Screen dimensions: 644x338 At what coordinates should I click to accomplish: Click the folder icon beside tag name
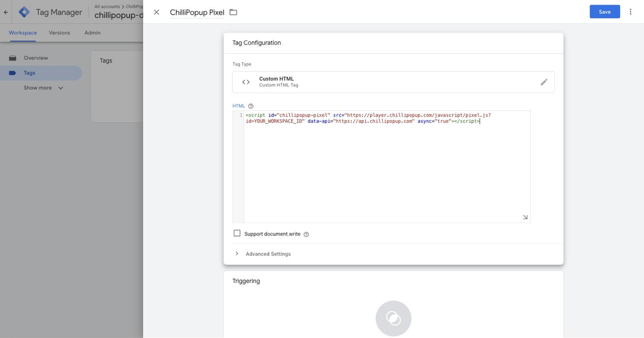click(x=233, y=12)
